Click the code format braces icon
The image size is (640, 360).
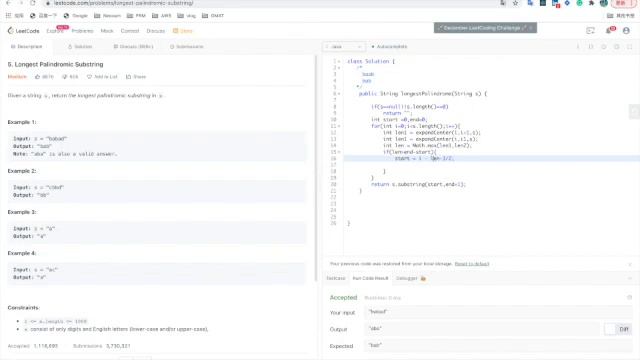(x=591, y=47)
